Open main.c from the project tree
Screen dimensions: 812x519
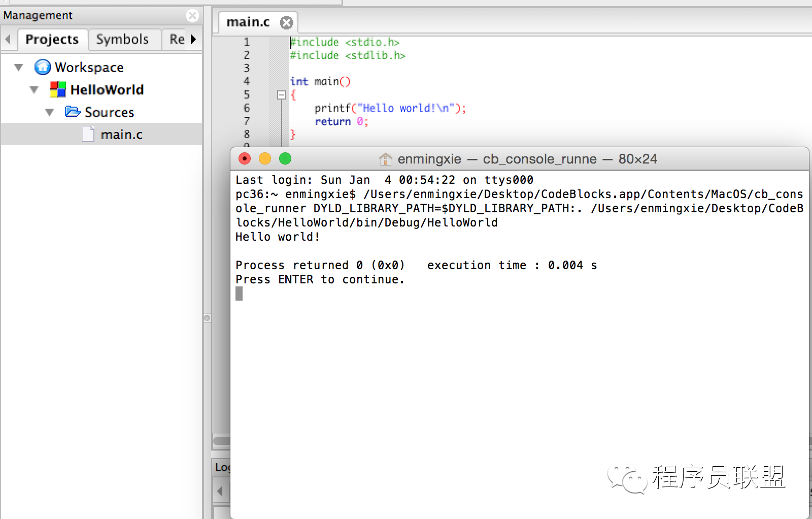tap(121, 135)
